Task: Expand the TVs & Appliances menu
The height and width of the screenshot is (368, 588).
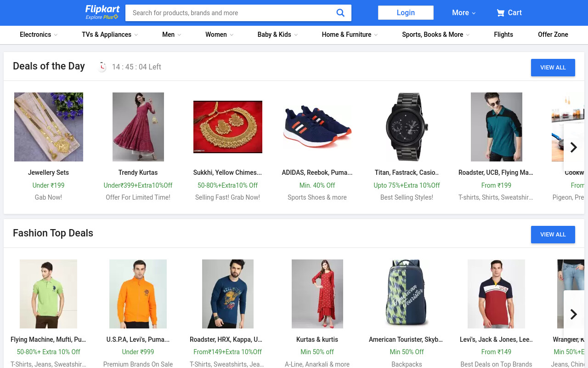Action: [110, 34]
